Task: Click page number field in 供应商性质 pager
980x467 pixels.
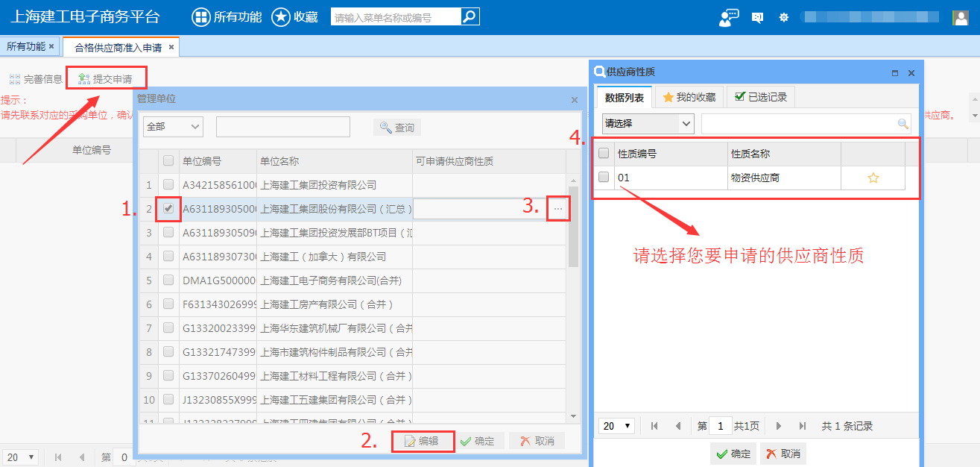Action: 721,426
